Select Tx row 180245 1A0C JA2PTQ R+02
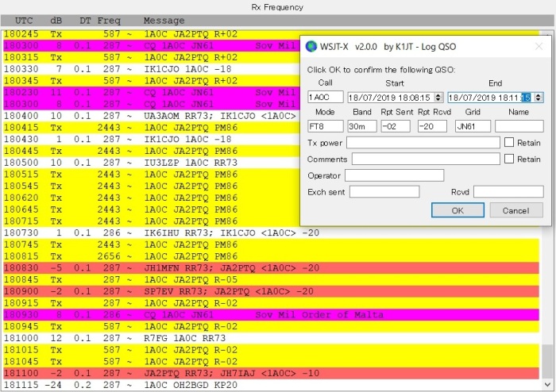 coord(152,34)
